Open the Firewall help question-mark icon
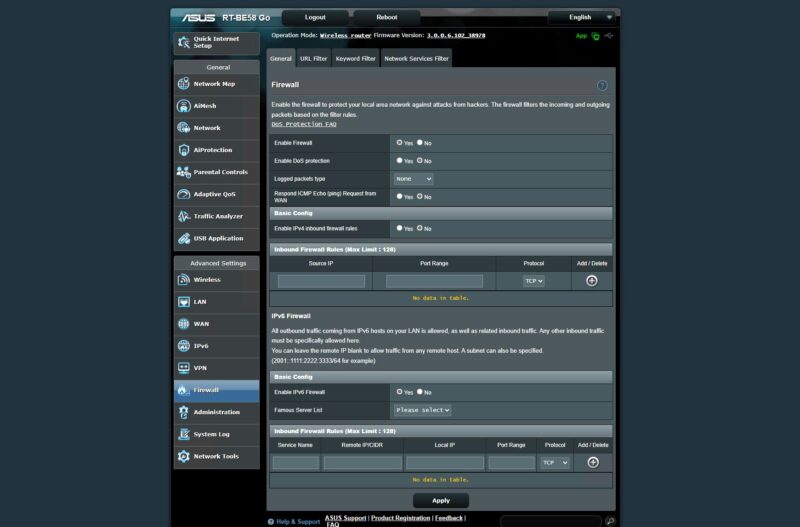Image resolution: width=800 pixels, height=527 pixels. click(602, 86)
